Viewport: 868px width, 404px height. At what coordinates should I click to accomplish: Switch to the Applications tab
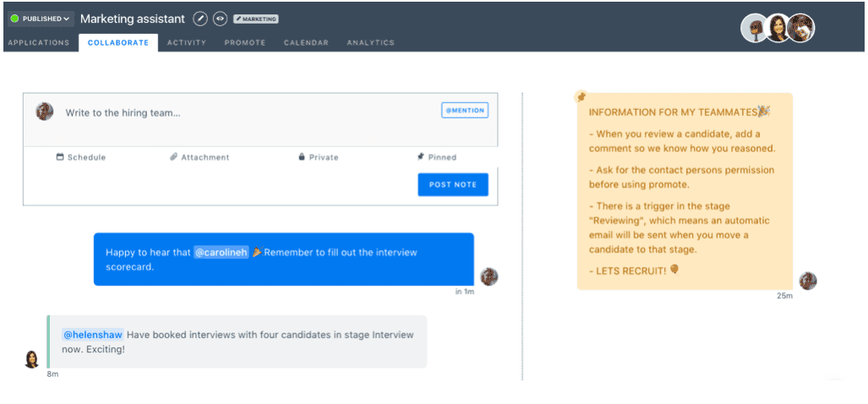[39, 42]
